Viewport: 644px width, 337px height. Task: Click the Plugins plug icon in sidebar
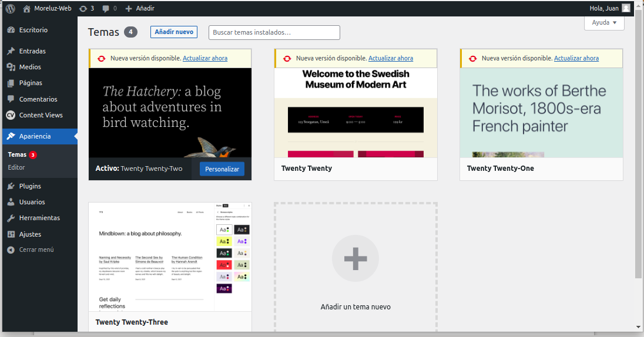pyautogui.click(x=11, y=186)
